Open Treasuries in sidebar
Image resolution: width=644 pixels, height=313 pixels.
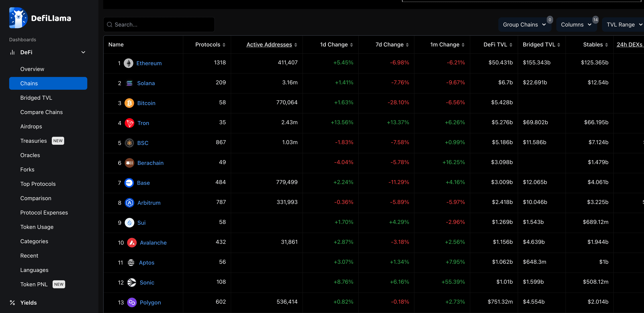point(33,141)
